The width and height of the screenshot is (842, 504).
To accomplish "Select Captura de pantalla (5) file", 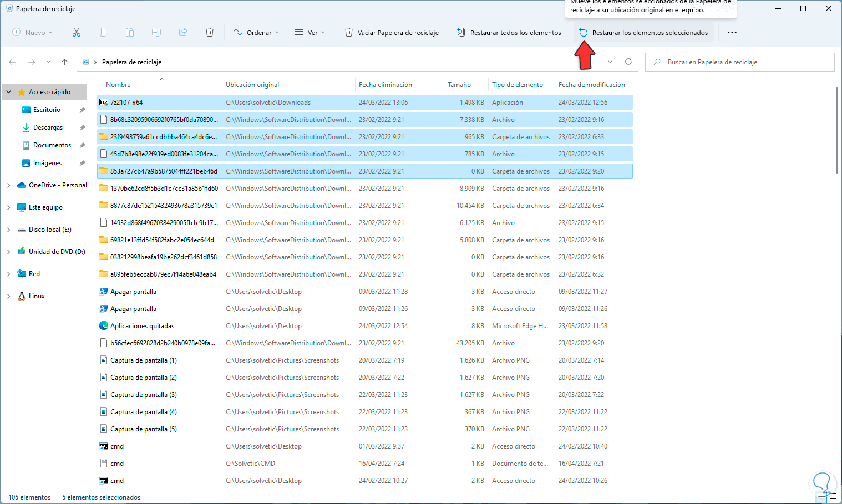I will tap(364, 429).
